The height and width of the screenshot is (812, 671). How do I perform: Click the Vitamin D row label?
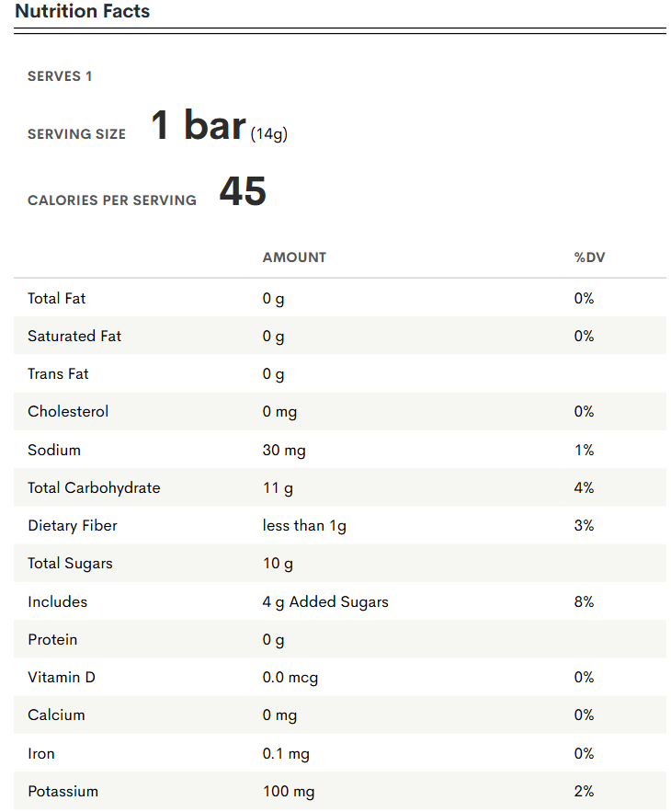(x=62, y=677)
